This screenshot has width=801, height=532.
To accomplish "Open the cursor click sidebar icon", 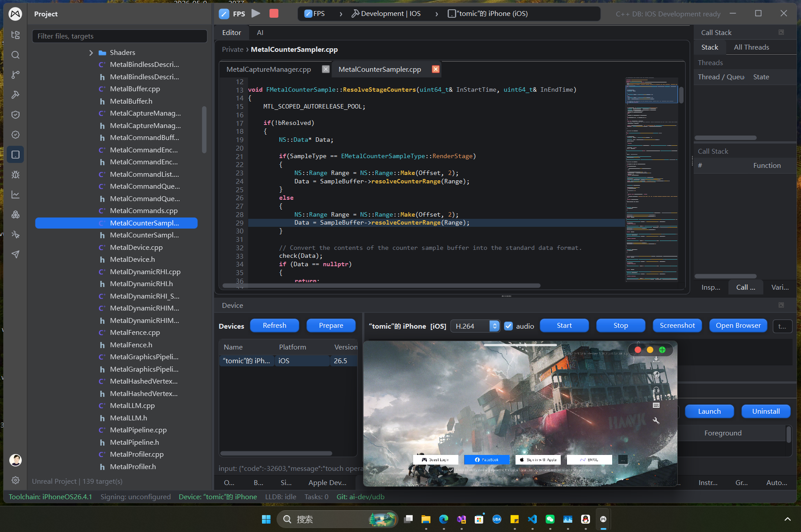I will coord(16,234).
